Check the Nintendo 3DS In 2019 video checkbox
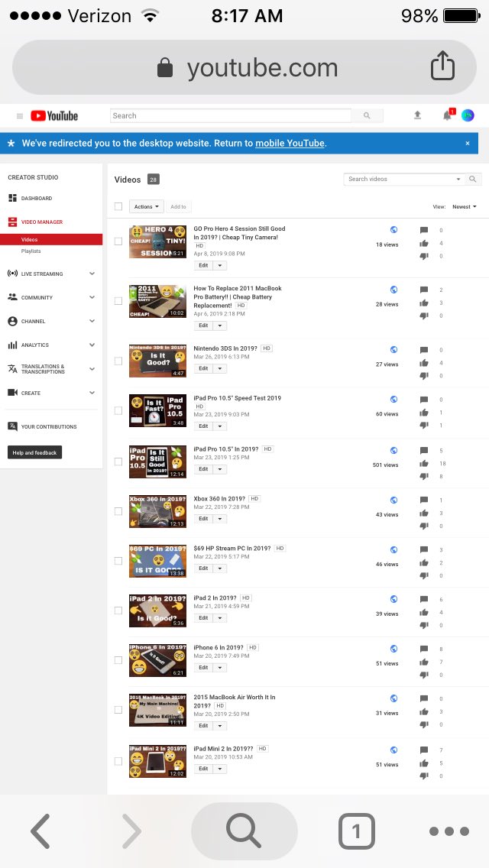The image size is (489, 868). coord(118,361)
